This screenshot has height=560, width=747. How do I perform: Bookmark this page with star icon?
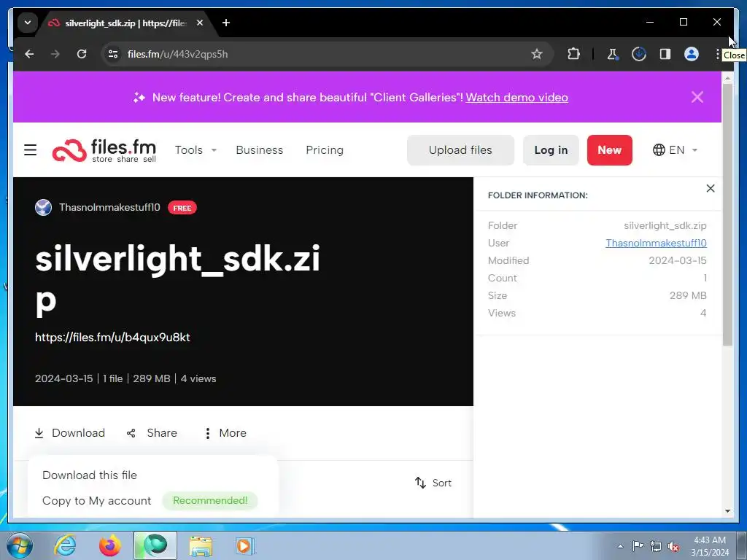click(x=537, y=54)
